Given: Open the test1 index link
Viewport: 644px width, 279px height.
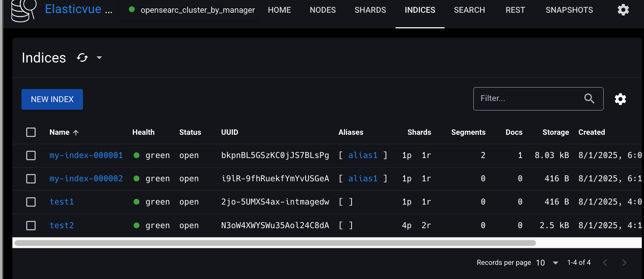Looking at the screenshot, I should (x=62, y=202).
